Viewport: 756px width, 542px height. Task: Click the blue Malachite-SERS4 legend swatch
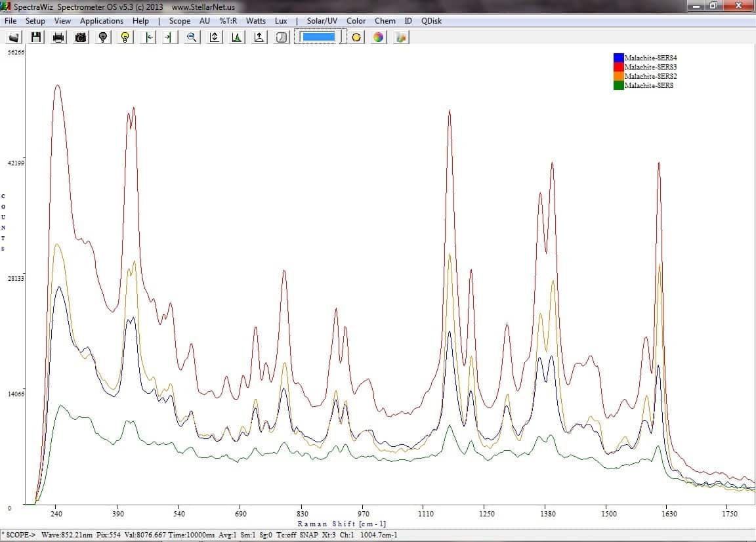pos(619,58)
